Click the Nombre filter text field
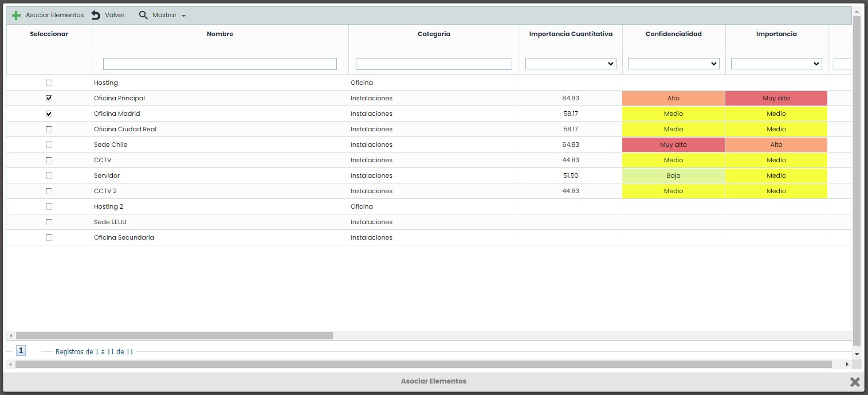This screenshot has height=395, width=868. [220, 64]
